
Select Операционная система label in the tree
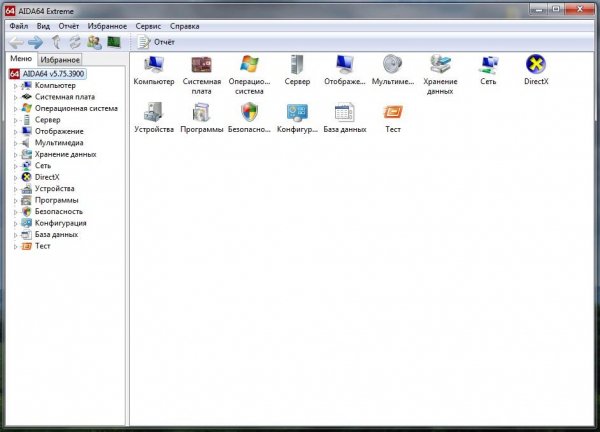point(77,108)
